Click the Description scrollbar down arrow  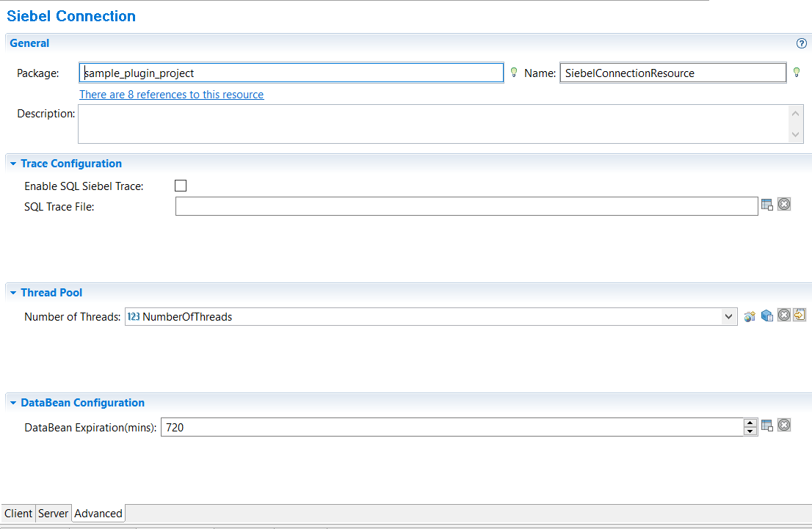point(795,134)
